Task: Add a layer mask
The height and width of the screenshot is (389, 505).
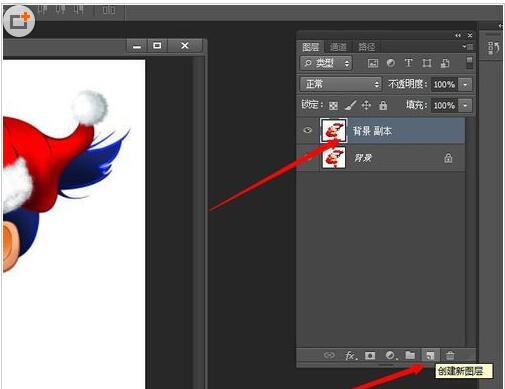Action: [x=370, y=356]
